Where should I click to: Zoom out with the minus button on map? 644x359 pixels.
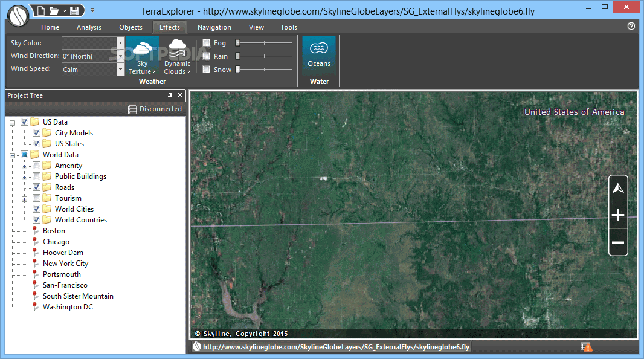(x=617, y=242)
